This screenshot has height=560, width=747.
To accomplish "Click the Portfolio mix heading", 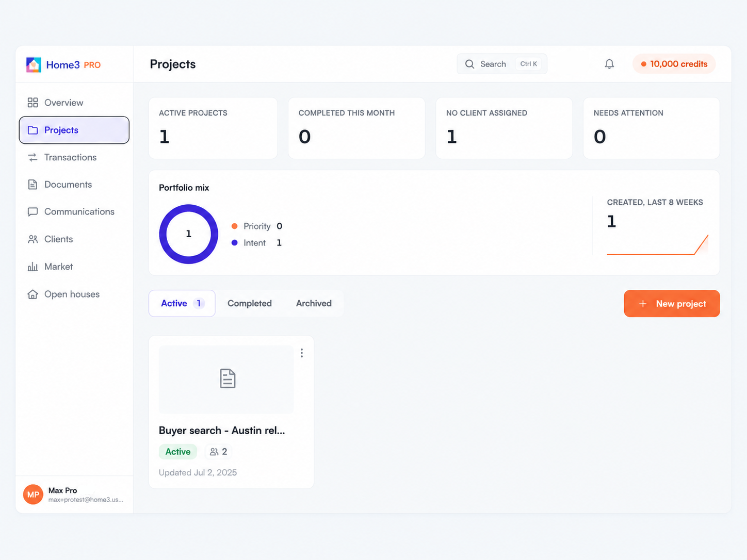I will (x=184, y=188).
